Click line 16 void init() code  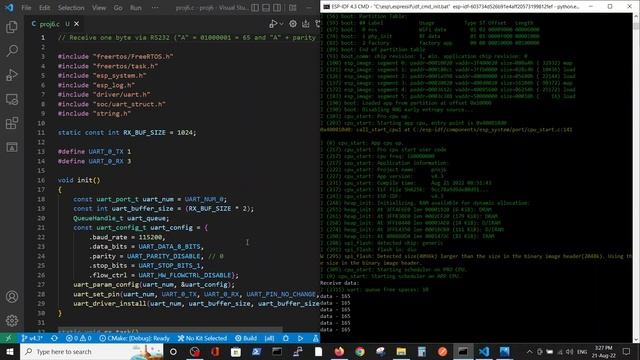click(79, 180)
